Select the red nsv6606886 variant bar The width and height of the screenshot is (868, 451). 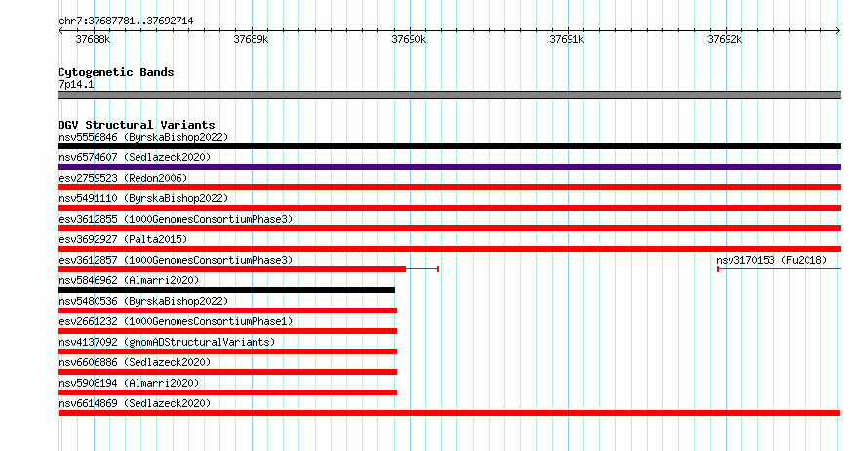point(227,372)
